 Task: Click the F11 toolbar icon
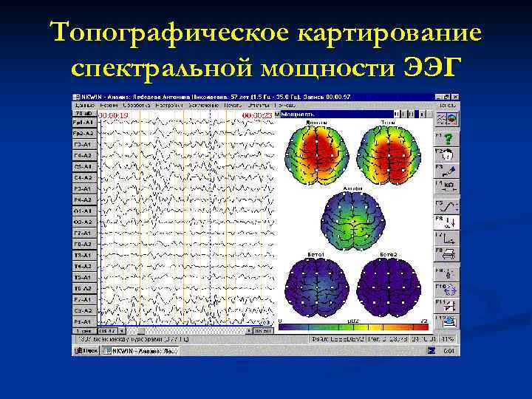(x=447, y=305)
